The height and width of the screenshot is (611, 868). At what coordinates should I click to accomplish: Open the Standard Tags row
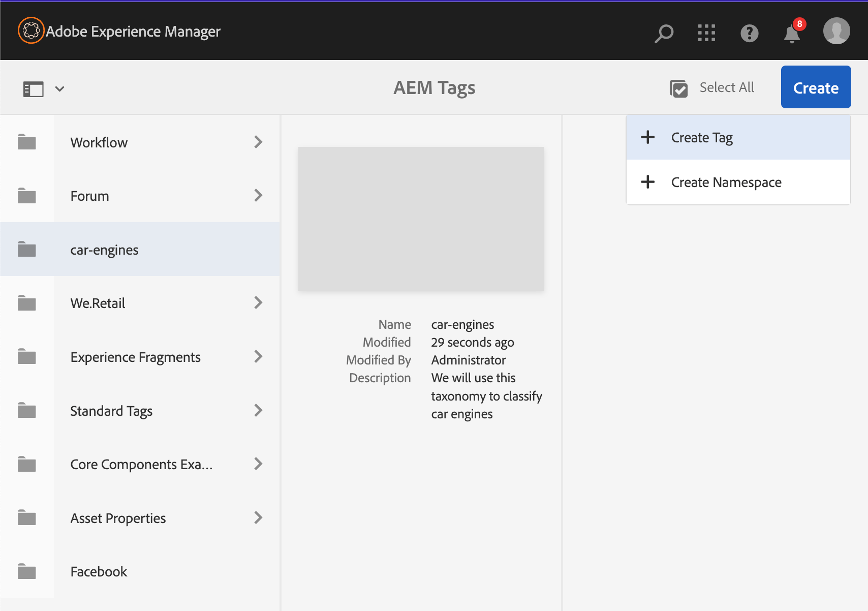coord(140,410)
